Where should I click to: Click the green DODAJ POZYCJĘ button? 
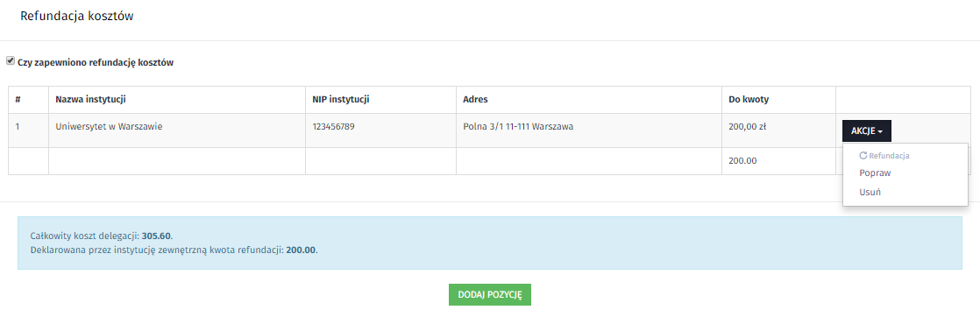490,294
